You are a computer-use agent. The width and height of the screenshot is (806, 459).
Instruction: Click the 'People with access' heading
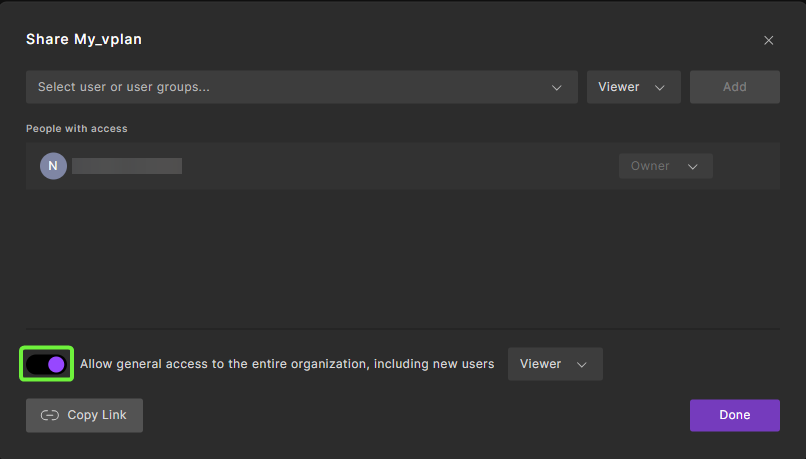(77, 128)
